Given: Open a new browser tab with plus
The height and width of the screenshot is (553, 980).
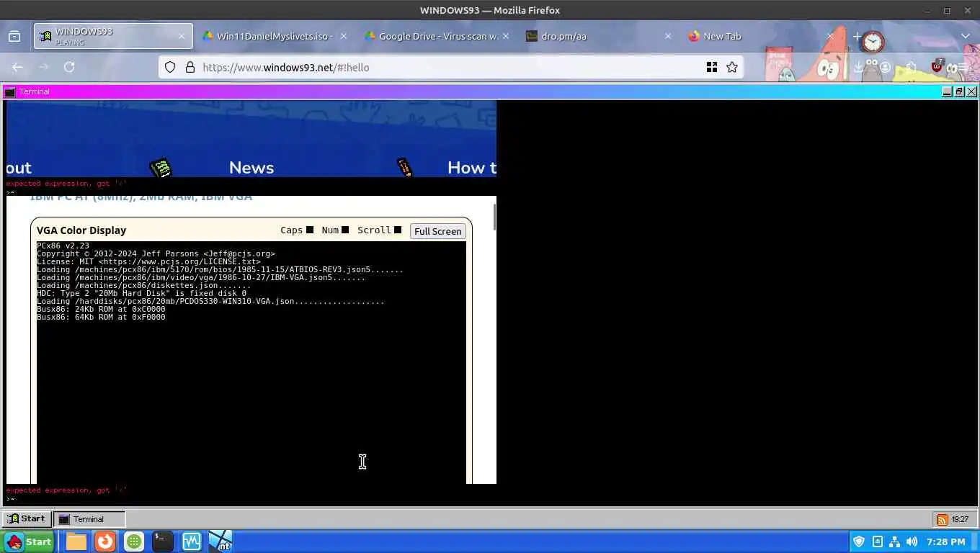Looking at the screenshot, I should point(857,36).
